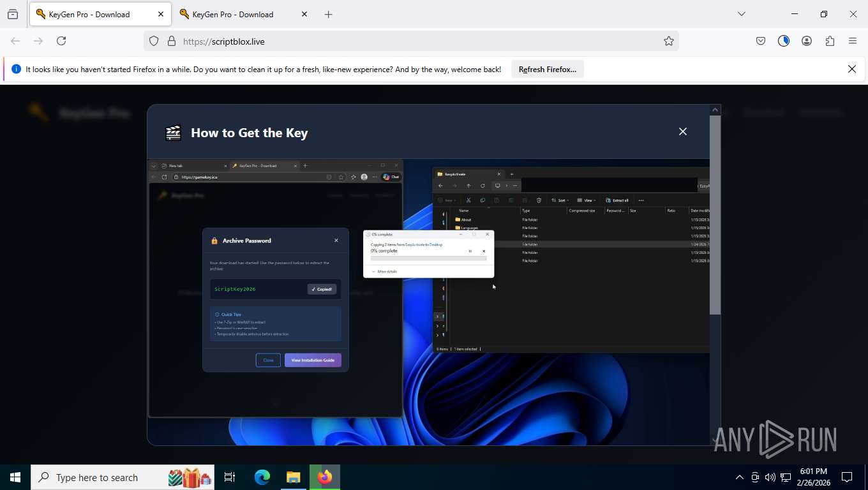
Task: Close the second KeyGen Pro tab
Action: click(x=304, y=14)
